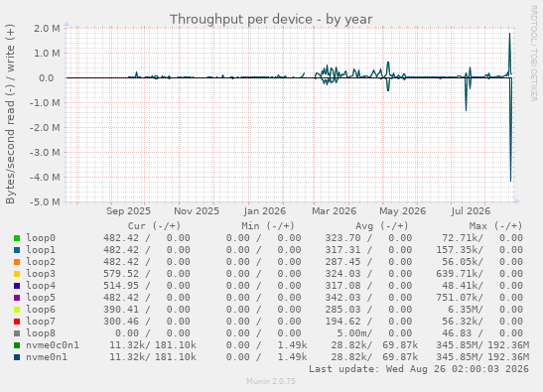Click the Munin 2.0.75 footer text
The width and height of the screenshot is (543, 392).
(271, 381)
